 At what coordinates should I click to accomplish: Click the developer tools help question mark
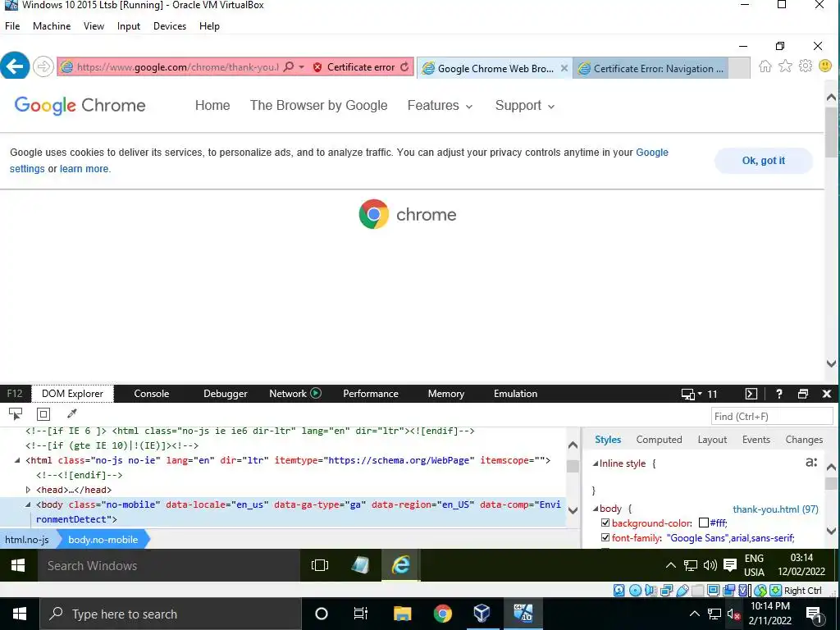tap(779, 394)
